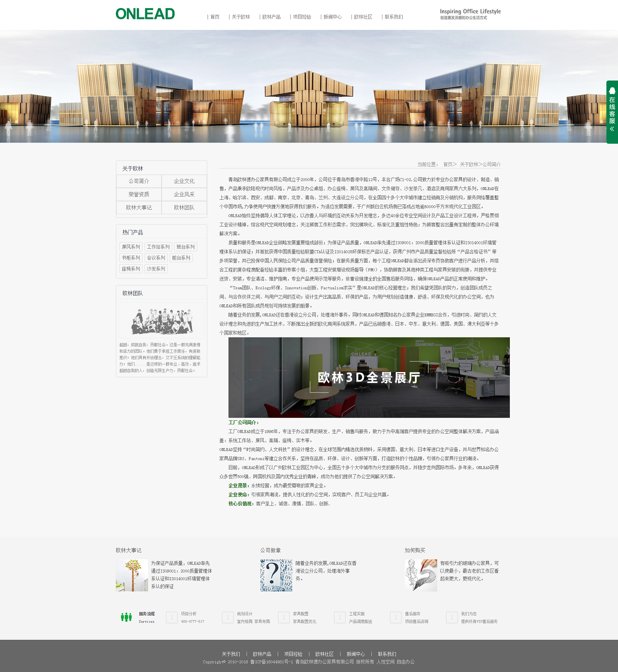This screenshot has width=618, height=672.
Task: Click the 屏风系列 product tag
Action: point(131,247)
